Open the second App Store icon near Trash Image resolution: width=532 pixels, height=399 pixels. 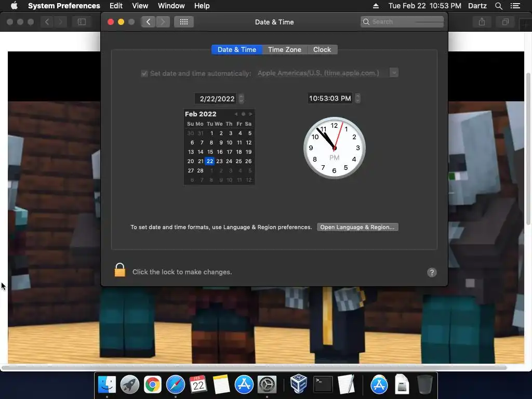click(379, 385)
